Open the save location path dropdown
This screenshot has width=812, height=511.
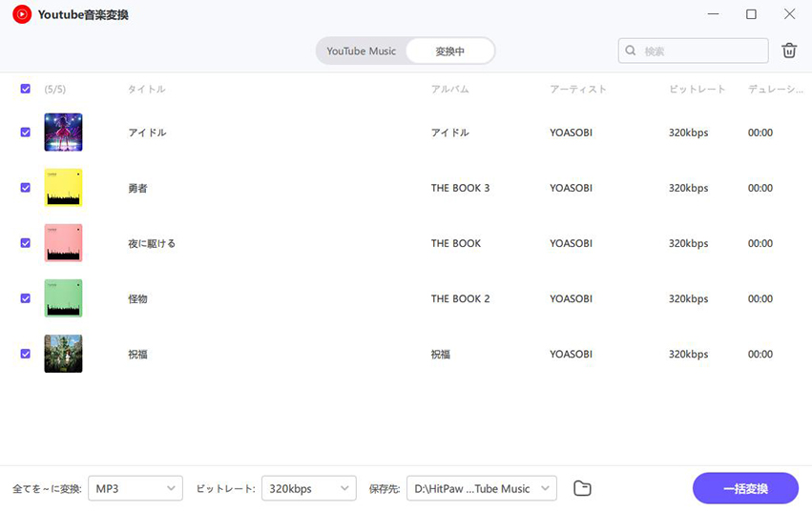tap(482, 488)
